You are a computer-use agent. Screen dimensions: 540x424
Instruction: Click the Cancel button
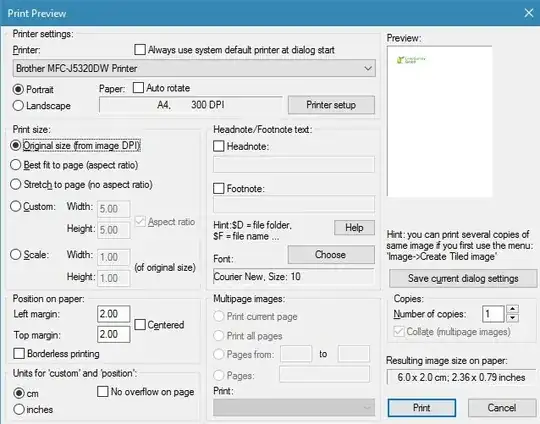tap(502, 408)
